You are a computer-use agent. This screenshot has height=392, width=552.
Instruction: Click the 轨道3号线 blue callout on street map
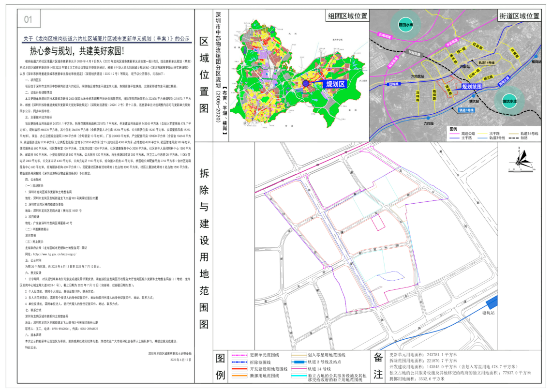pyautogui.click(x=466, y=110)
